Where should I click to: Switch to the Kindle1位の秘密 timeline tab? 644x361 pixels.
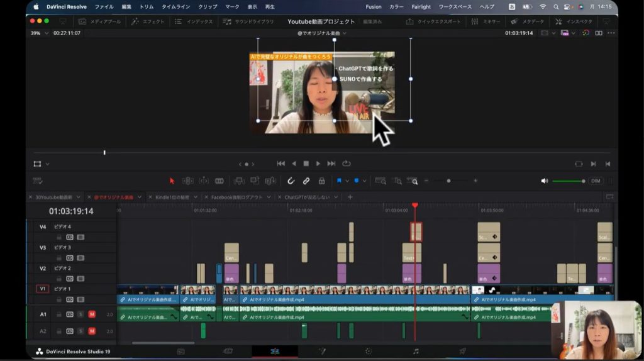point(173,197)
